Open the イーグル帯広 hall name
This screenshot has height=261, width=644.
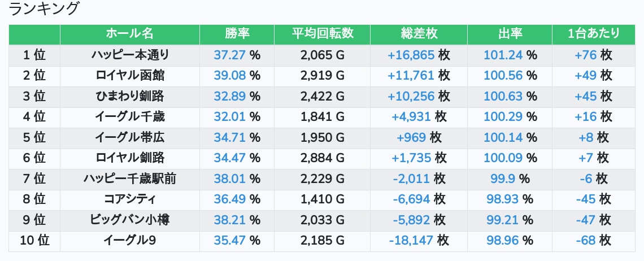click(x=130, y=138)
